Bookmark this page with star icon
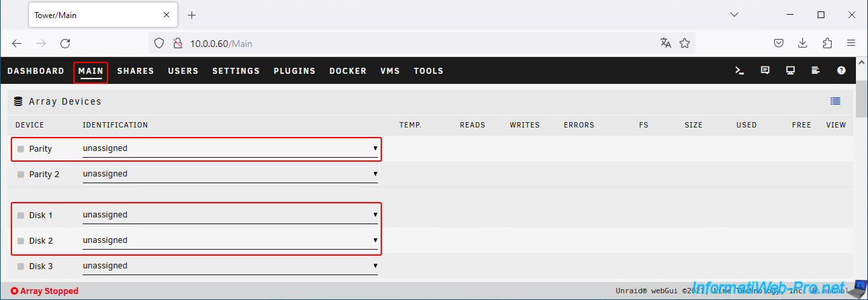 (685, 44)
